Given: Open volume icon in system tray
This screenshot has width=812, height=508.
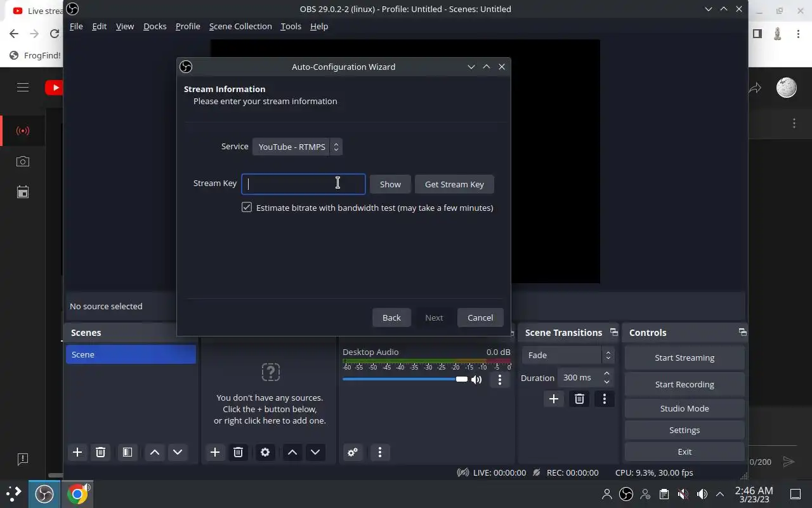Looking at the screenshot, I should coord(702,494).
